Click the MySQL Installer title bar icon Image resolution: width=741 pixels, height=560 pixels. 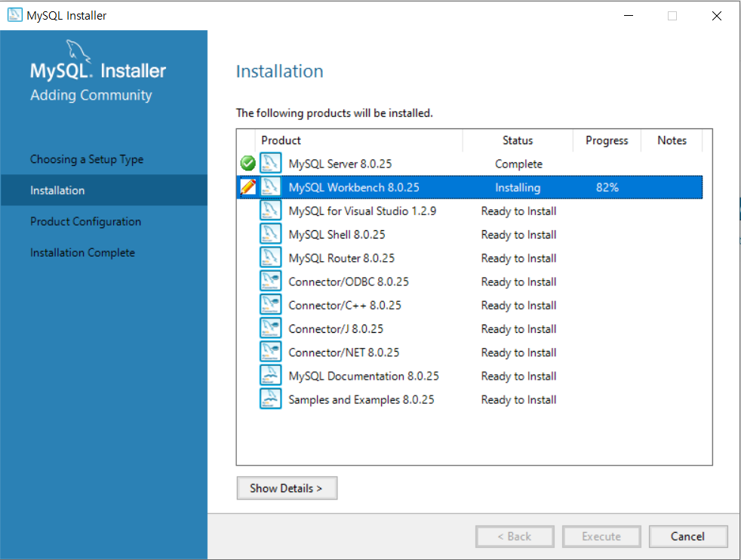[14, 15]
